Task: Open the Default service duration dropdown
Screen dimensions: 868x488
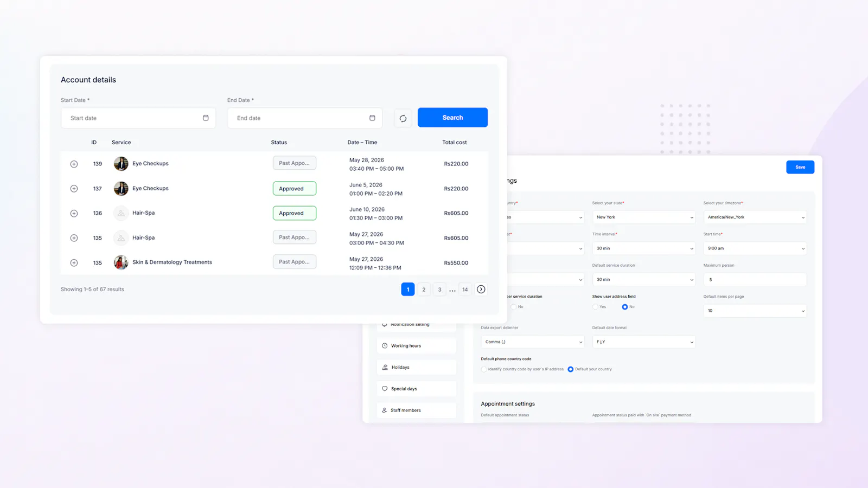Action: 643,280
